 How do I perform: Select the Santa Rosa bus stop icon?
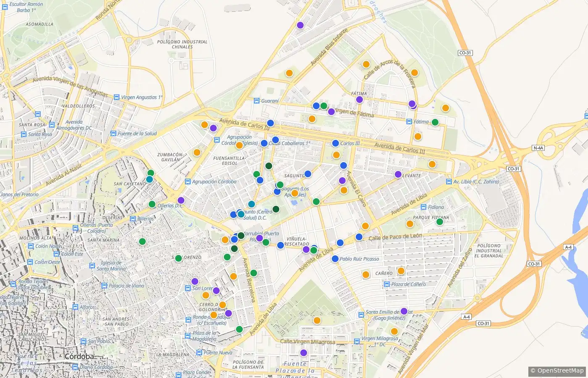(24, 134)
